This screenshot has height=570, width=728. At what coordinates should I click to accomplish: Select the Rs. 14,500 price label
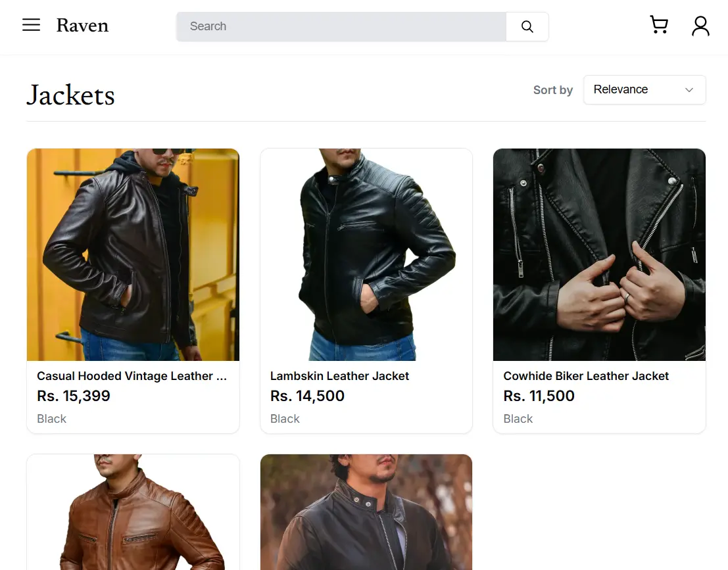(x=307, y=396)
